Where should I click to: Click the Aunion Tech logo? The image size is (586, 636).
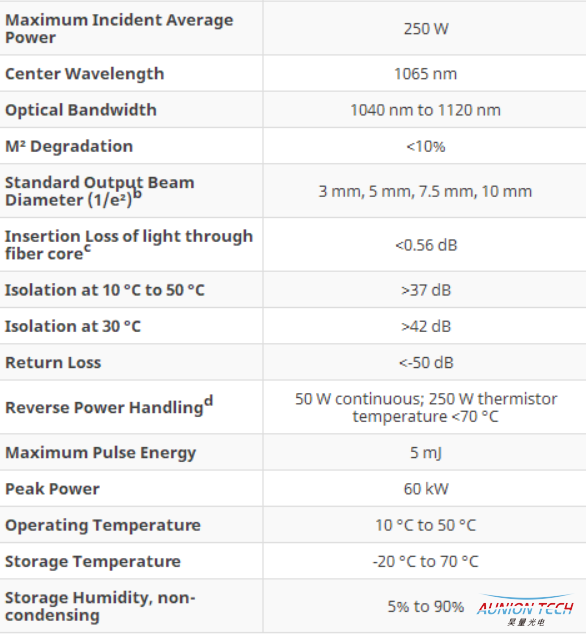525,610
